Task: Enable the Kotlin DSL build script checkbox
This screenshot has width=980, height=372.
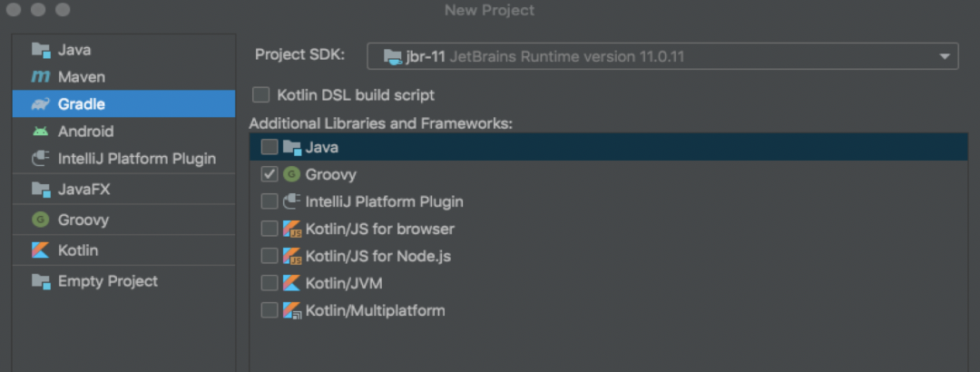Action: (x=260, y=95)
